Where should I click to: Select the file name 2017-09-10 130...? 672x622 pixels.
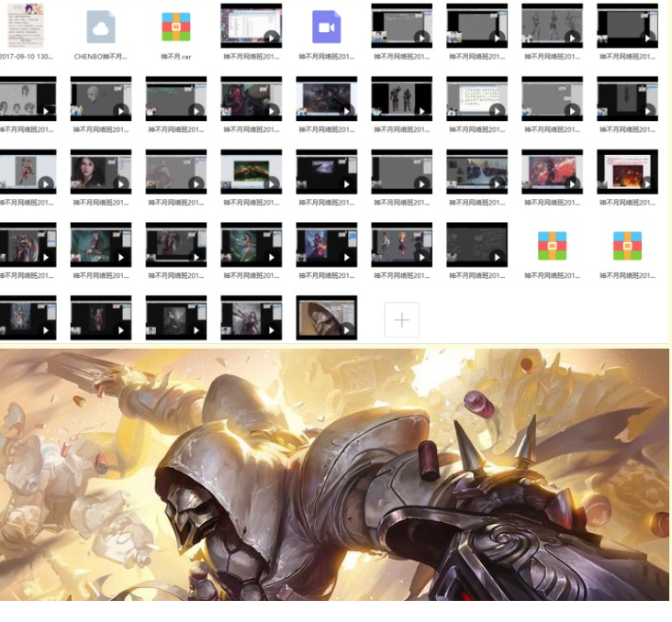pos(26,57)
